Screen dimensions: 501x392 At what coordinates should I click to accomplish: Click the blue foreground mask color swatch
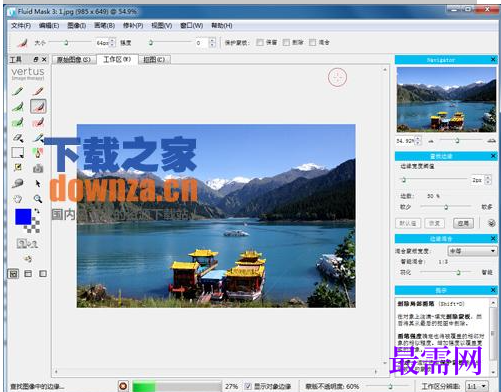(23, 217)
